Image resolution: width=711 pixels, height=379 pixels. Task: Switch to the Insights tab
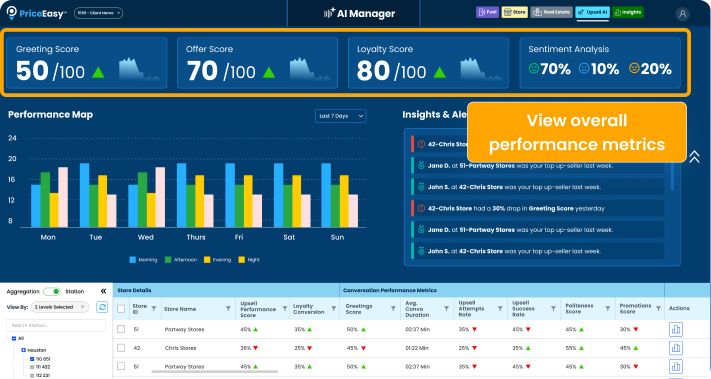[x=628, y=12]
